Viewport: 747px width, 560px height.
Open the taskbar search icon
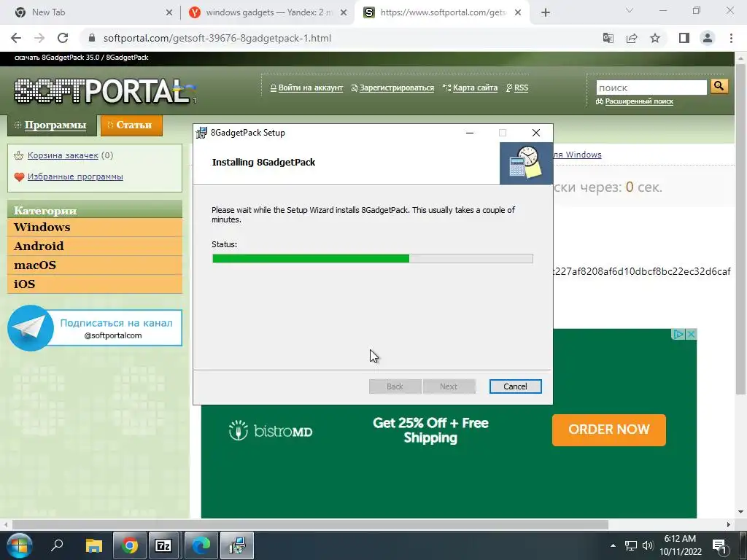(57, 545)
